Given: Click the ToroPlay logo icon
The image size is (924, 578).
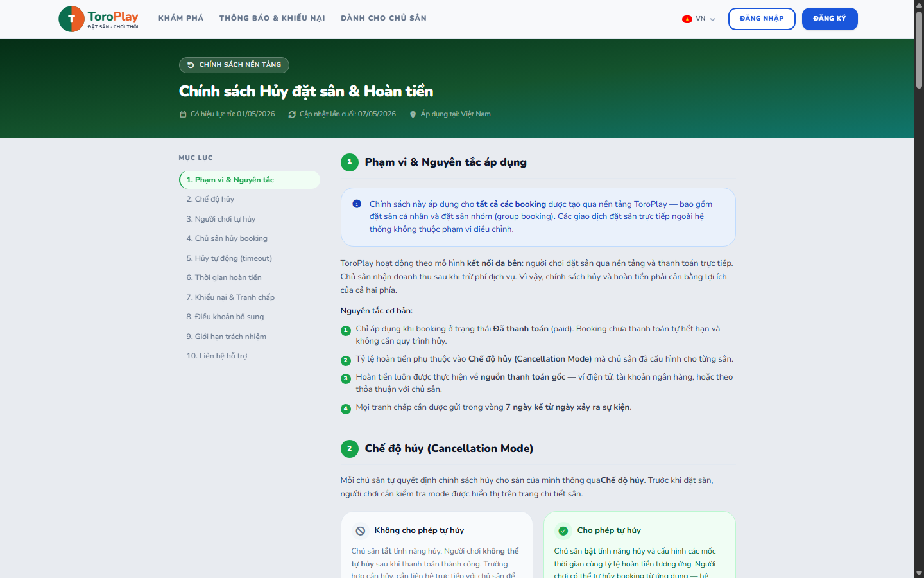Looking at the screenshot, I should pos(71,19).
